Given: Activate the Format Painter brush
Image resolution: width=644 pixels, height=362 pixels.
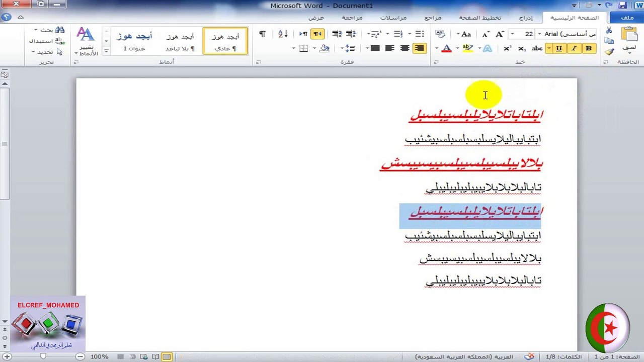Looking at the screenshot, I should [x=609, y=51].
